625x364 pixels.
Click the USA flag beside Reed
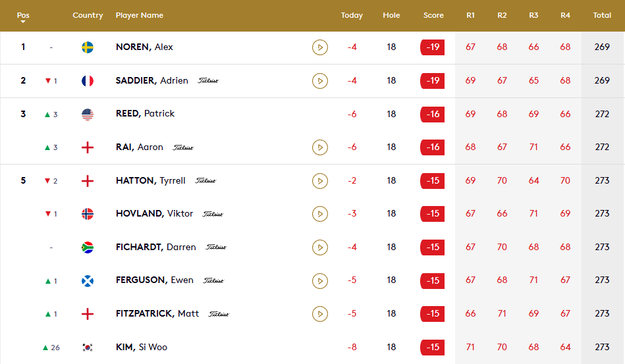tap(87, 114)
